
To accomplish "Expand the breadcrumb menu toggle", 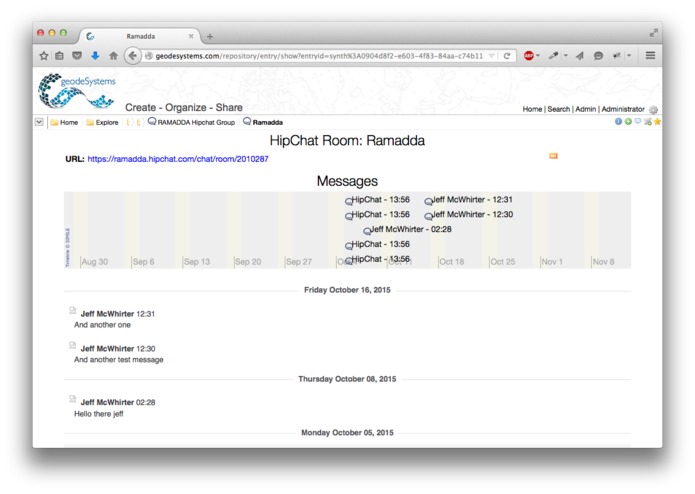I will pos(39,122).
